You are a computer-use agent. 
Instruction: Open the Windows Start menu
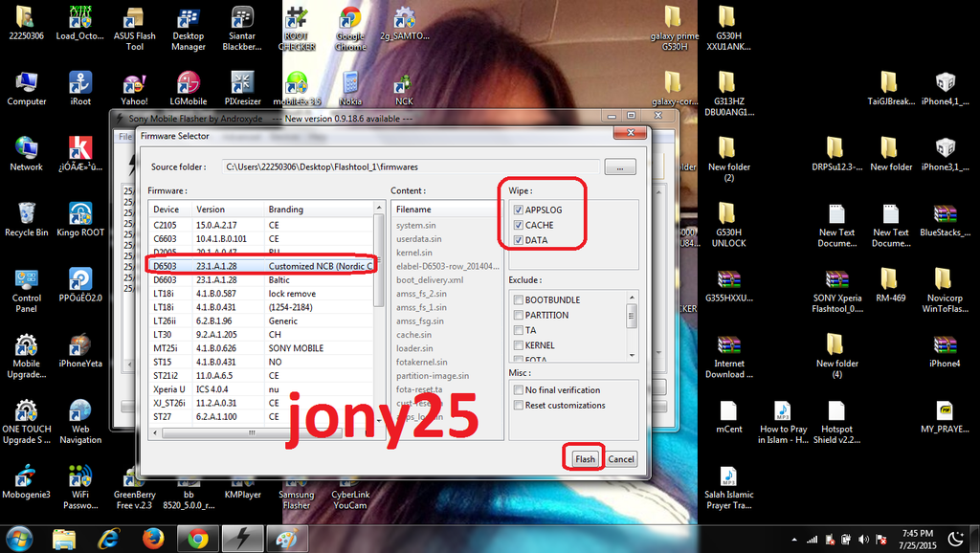tap(20, 537)
